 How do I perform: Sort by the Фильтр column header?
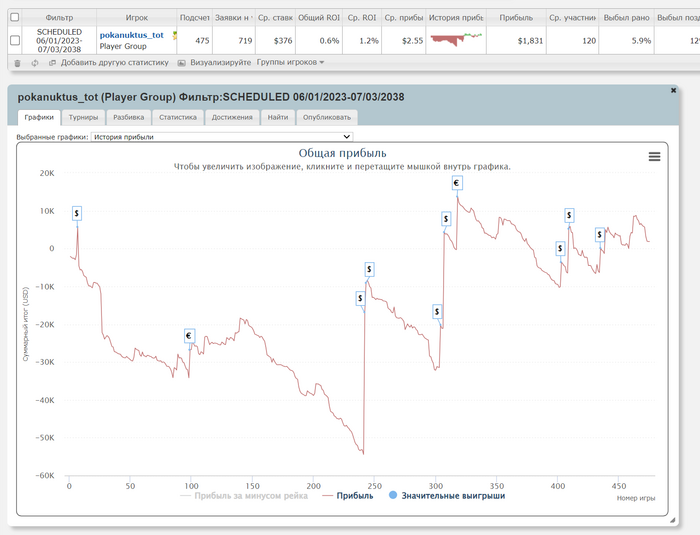59,17
